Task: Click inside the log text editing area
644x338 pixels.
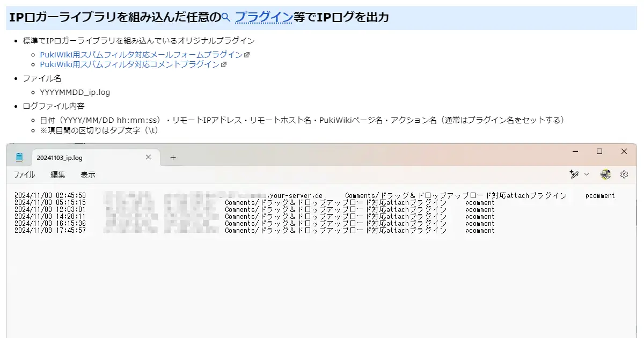Action: tap(322, 268)
